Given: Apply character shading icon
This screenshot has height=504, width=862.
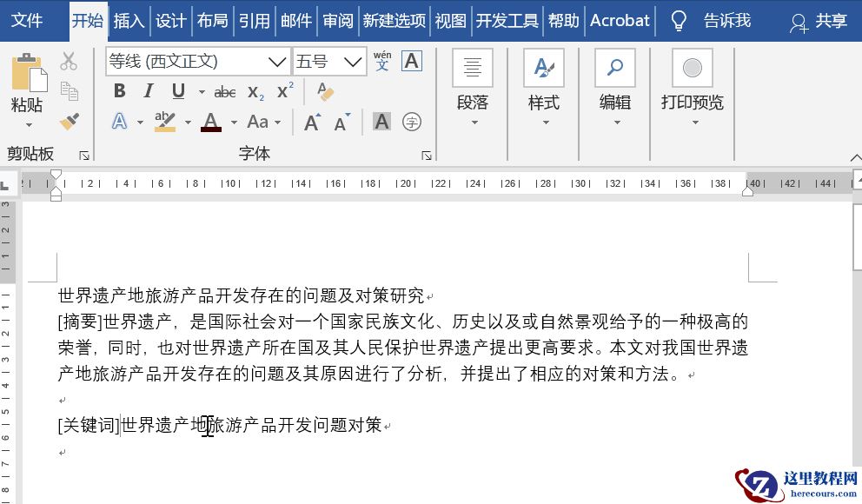Looking at the screenshot, I should [x=381, y=122].
